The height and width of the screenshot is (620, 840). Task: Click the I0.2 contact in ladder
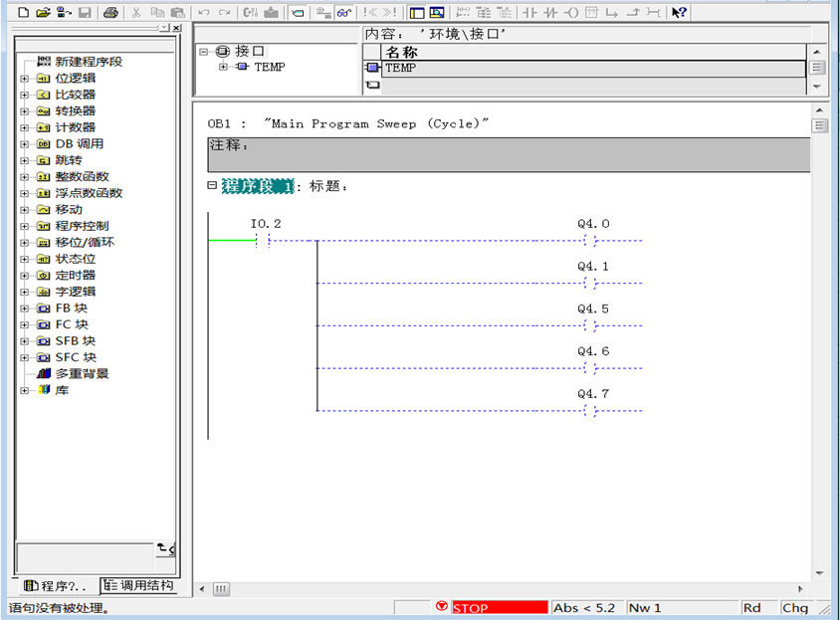[x=264, y=241]
